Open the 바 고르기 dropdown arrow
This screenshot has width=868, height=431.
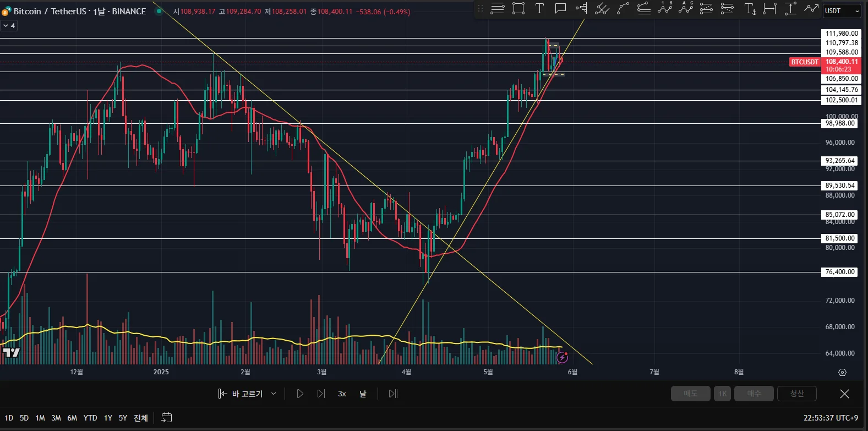(x=274, y=394)
